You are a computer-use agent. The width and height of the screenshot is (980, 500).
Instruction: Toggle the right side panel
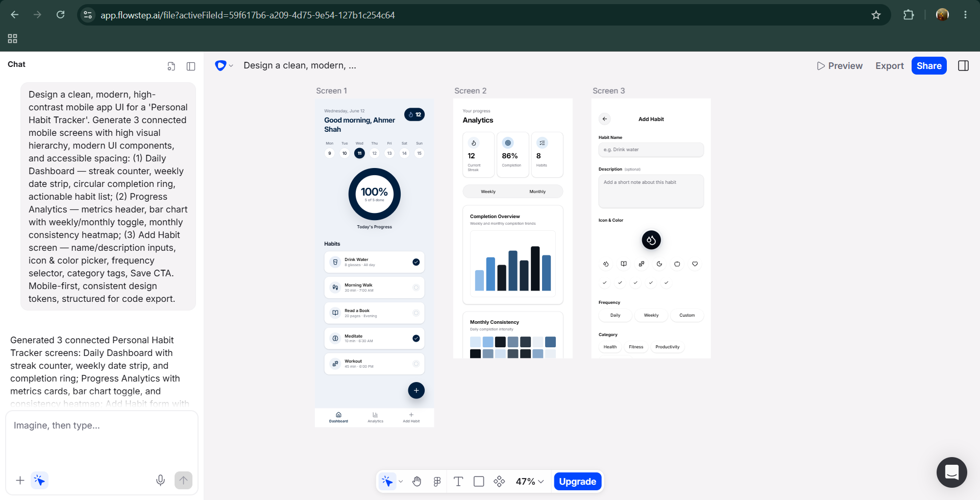click(x=963, y=65)
